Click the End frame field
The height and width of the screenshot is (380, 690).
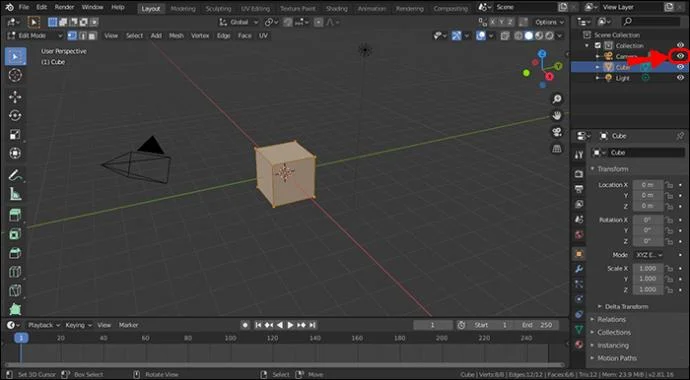[538, 325]
